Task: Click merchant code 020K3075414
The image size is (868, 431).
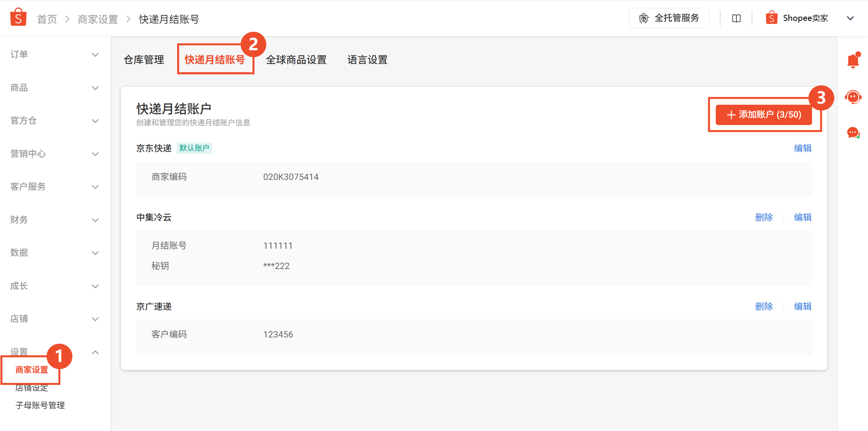Action: [291, 177]
